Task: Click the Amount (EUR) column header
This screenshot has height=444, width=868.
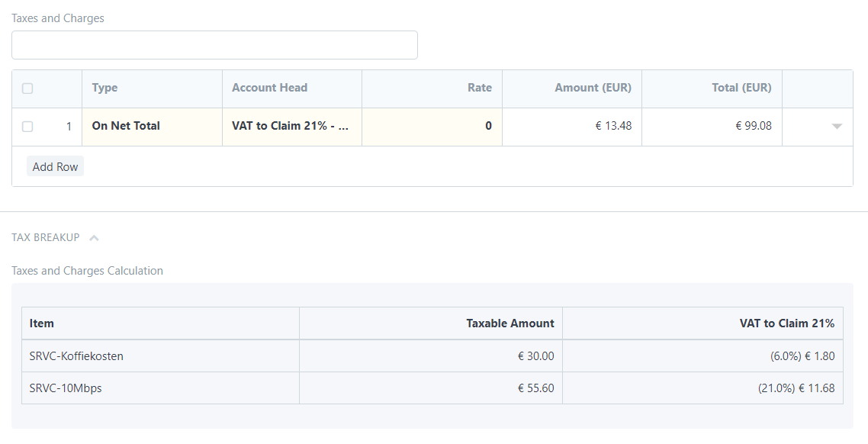Action: (x=593, y=88)
